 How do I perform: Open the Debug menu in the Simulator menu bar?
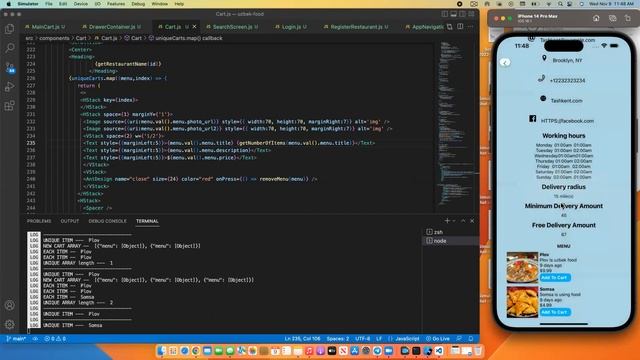coord(138,4)
